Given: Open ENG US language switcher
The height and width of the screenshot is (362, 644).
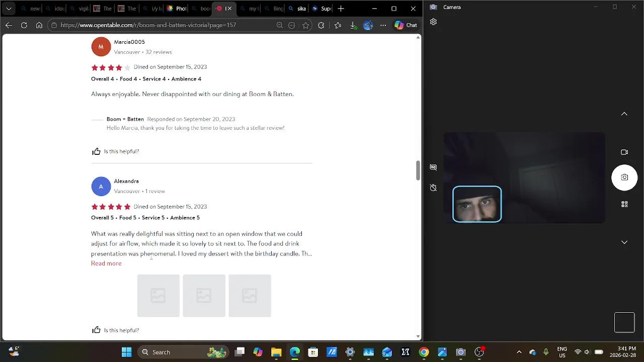Looking at the screenshot, I should click(x=562, y=352).
